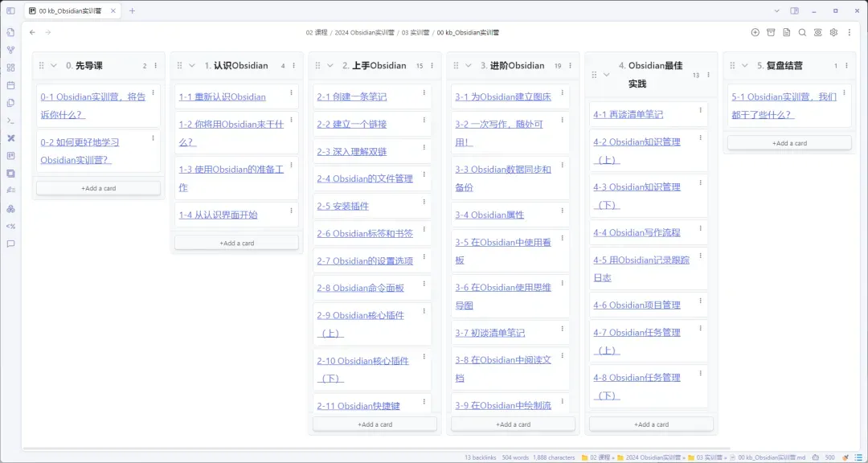Add a card to 5. 复盘结营
The image size is (868, 463).
point(789,143)
